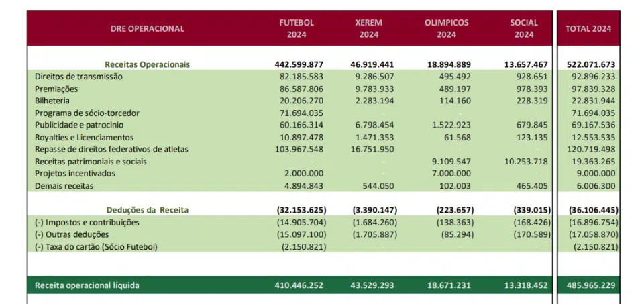Click the Taxa do cartão (Sócio Futebol) label

pyautogui.click(x=96, y=247)
